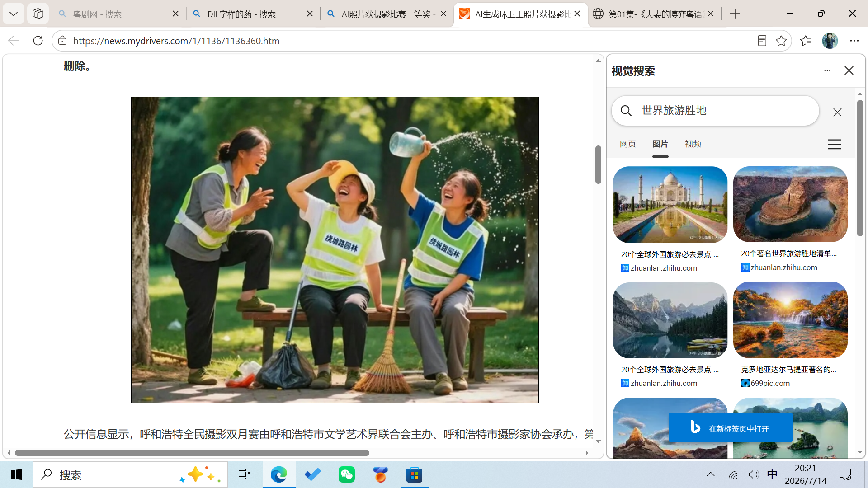
Task: Go back to previous page
Action: coord(14,41)
